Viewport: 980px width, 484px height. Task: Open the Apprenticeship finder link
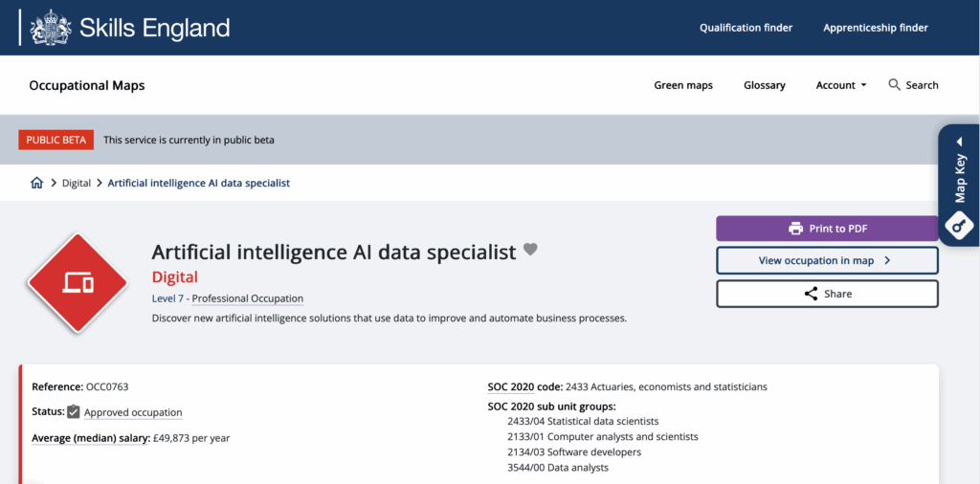coord(876,28)
